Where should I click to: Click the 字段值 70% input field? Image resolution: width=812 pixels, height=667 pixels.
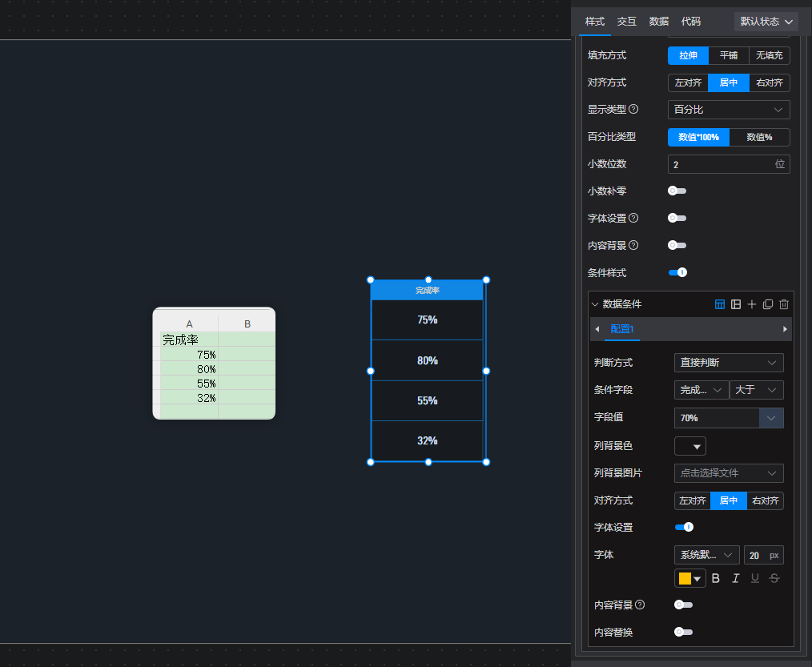point(717,418)
